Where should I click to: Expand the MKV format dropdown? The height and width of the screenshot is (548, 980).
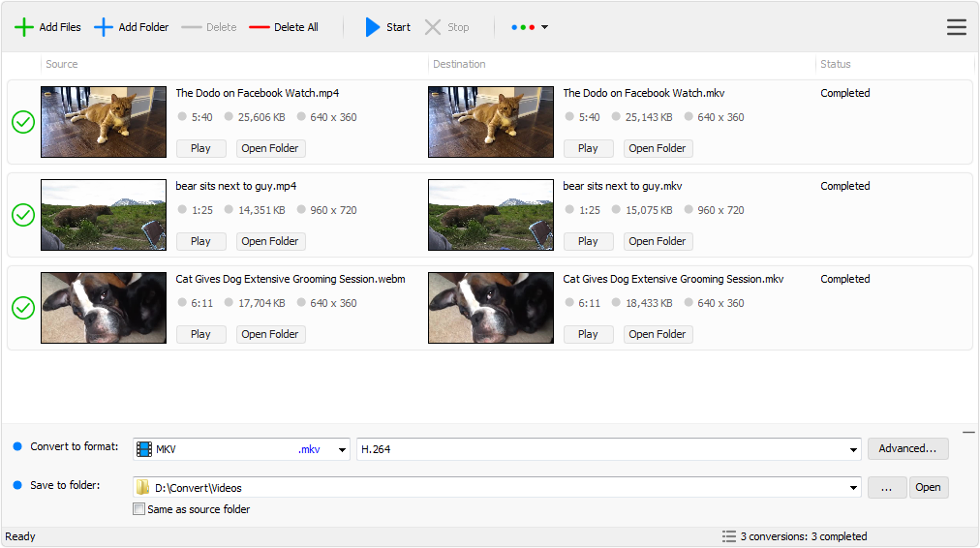point(342,449)
